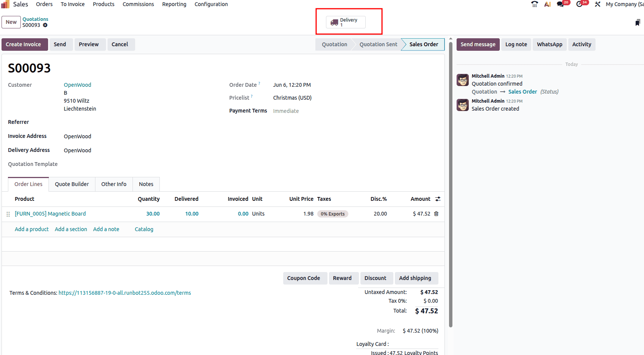Screen dimensions: 644x355
Task: Open the activities clock icon
Action: click(x=579, y=4)
